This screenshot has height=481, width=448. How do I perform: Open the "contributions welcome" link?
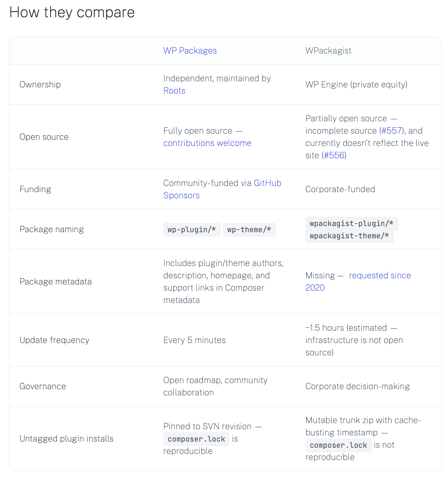pos(207,143)
